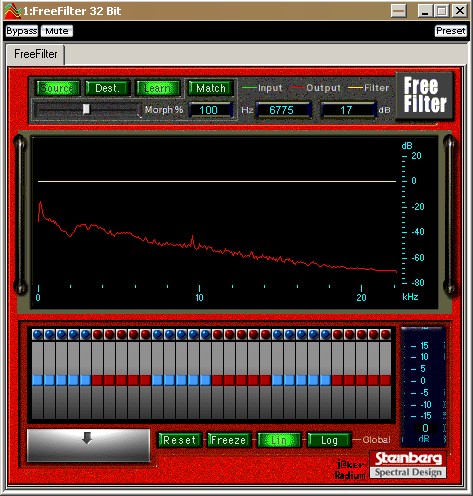Select the FreeFilter tab
This screenshot has height=496, width=473.
point(36,54)
